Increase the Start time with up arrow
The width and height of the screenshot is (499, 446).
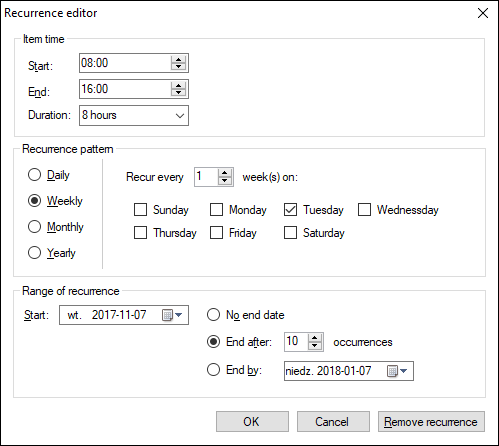(x=178, y=59)
